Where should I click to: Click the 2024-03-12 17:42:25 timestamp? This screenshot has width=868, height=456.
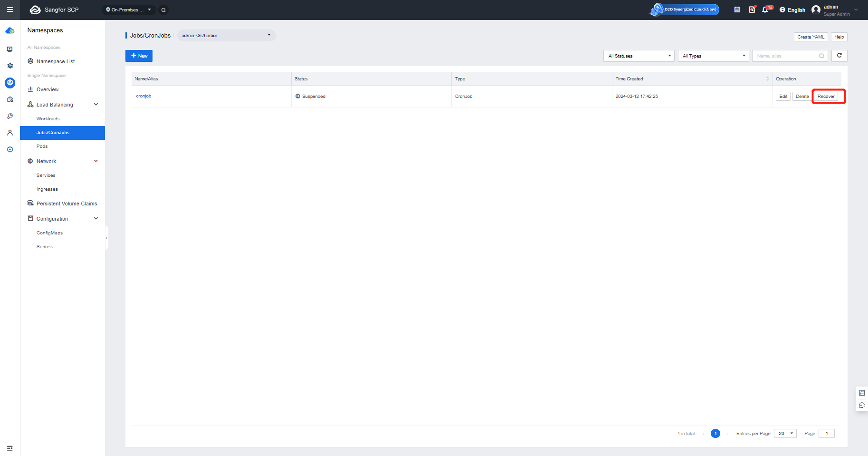click(x=637, y=97)
